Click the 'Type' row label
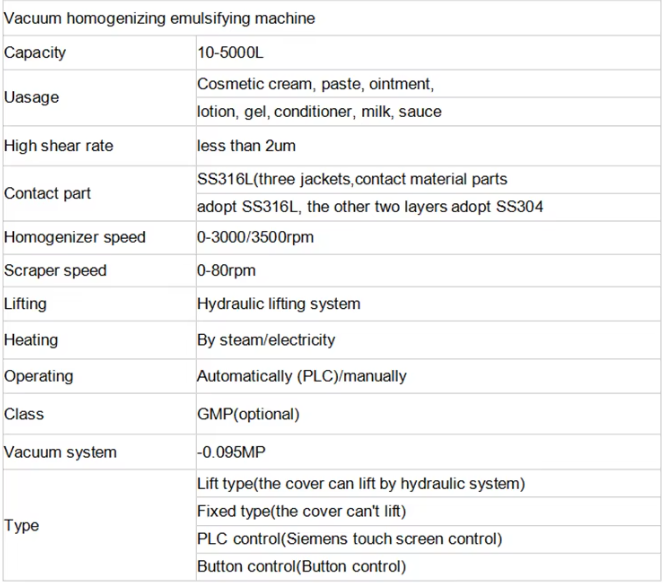Viewport: 663px width, 583px height. (22, 525)
